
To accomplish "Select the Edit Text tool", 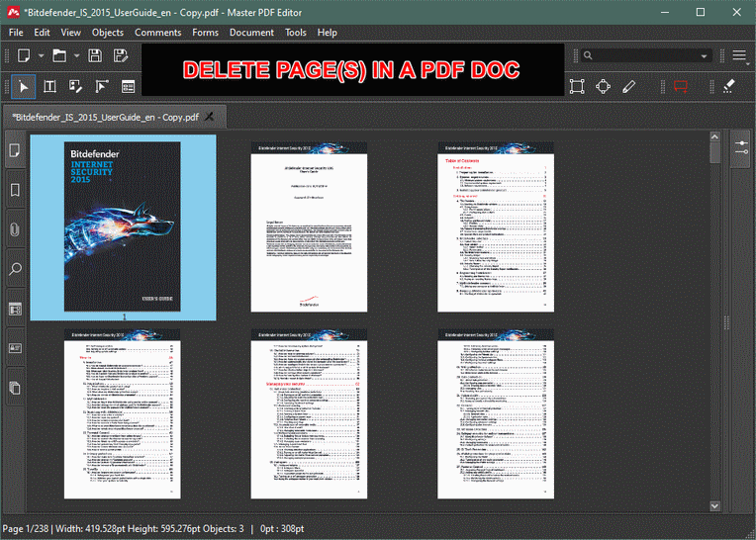I will (x=49, y=87).
